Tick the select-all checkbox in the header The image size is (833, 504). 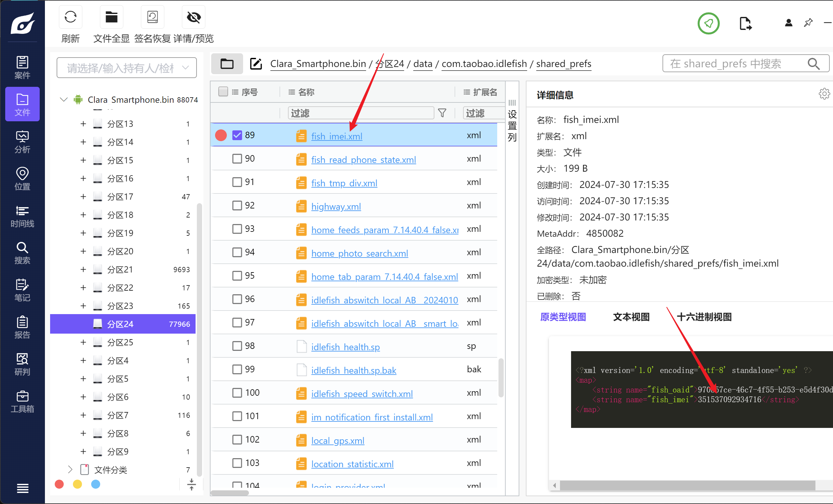[223, 92]
